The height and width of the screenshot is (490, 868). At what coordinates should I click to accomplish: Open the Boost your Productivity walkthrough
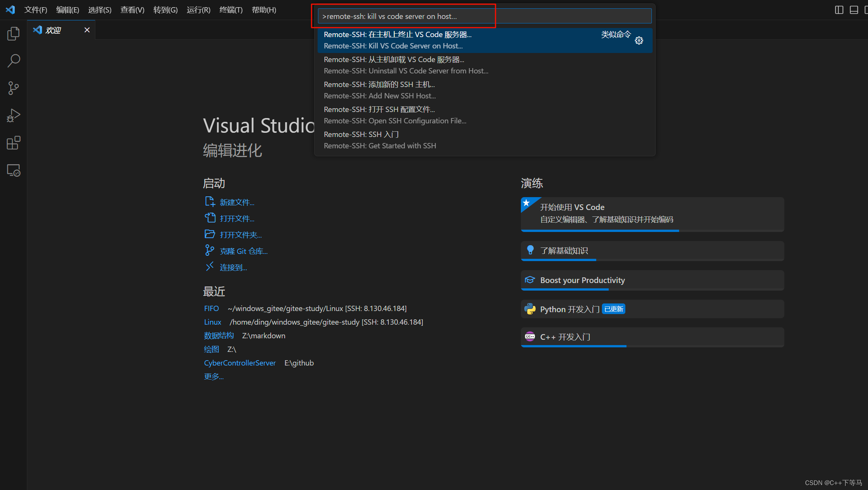[x=652, y=280]
